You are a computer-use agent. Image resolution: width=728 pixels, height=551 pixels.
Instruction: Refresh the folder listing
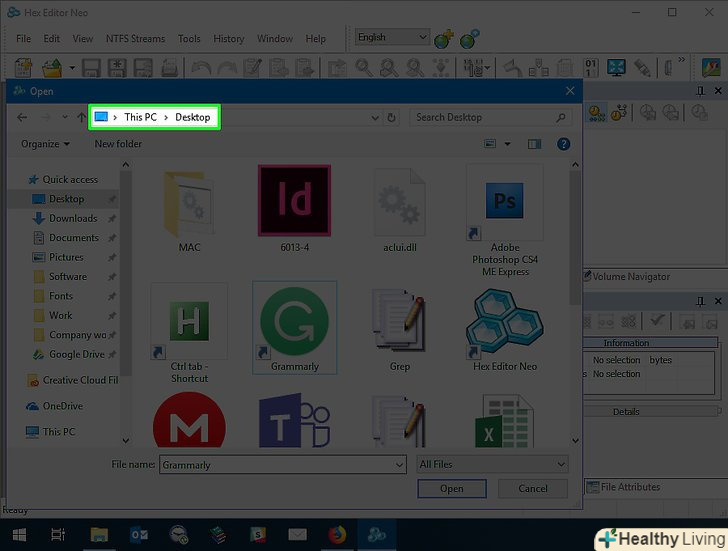coord(391,118)
